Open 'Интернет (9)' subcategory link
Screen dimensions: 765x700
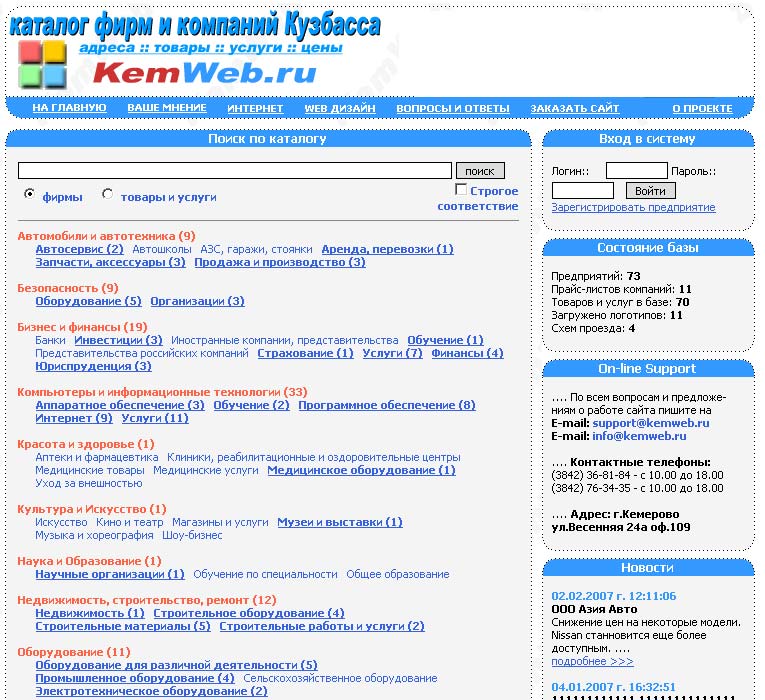click(74, 419)
